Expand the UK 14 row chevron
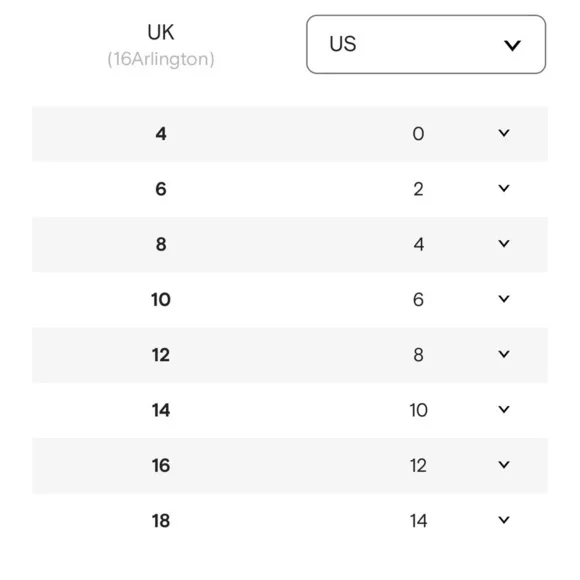 click(x=504, y=409)
